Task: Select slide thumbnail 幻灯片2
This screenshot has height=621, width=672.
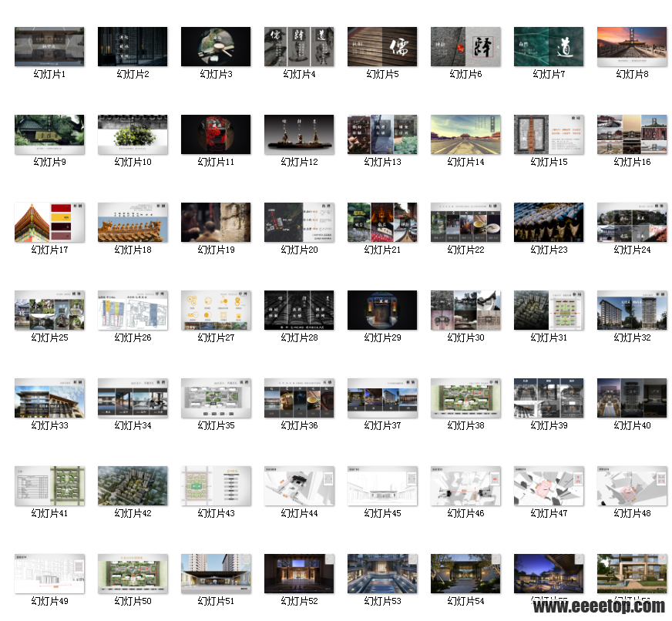Action: pyautogui.click(x=133, y=47)
